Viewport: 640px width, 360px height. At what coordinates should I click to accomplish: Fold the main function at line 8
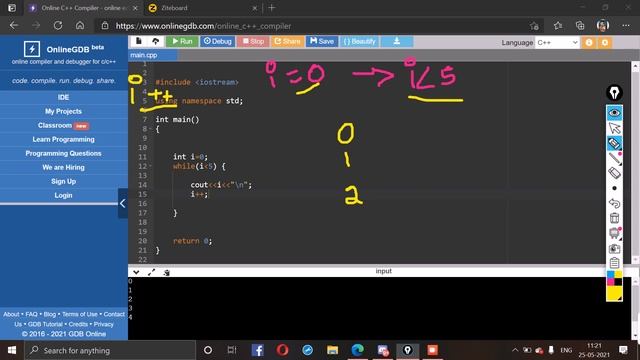pos(150,129)
